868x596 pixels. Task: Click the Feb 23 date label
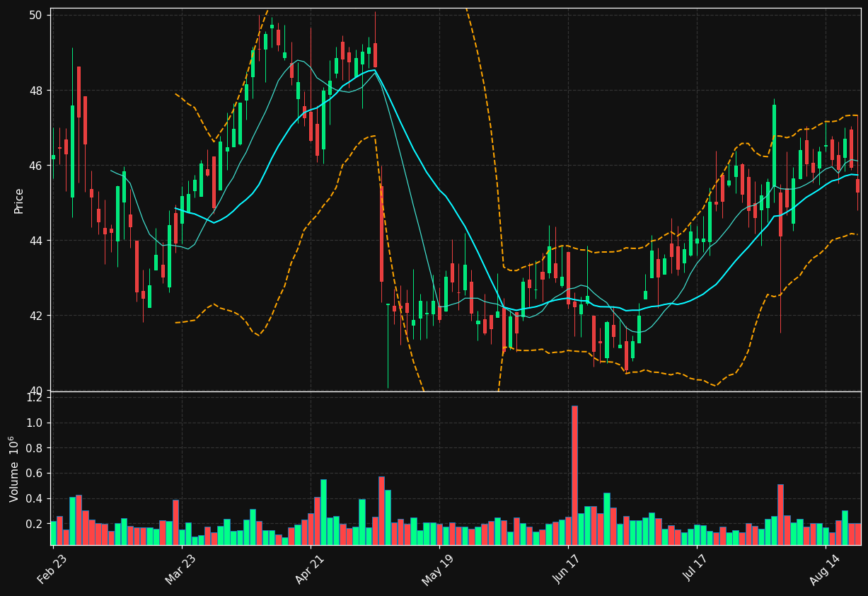52,569
